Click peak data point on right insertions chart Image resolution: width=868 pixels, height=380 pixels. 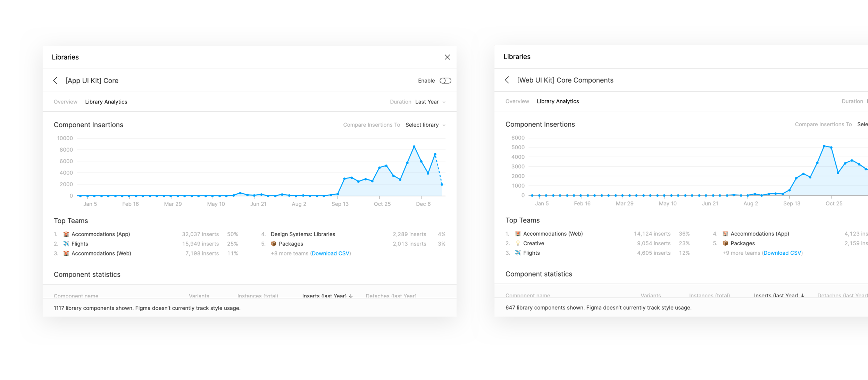[824, 146]
